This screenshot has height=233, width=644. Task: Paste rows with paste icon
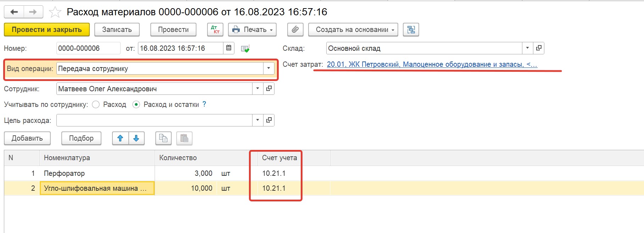[184, 138]
